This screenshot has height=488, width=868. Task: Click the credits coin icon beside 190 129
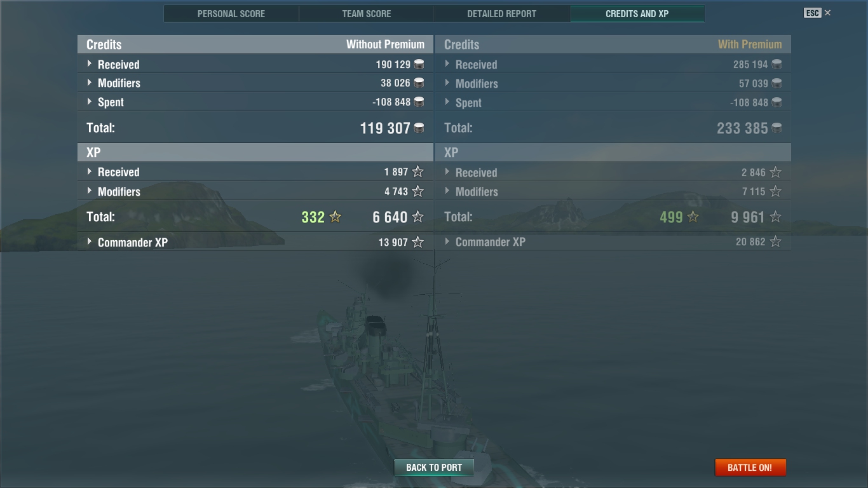coord(419,64)
